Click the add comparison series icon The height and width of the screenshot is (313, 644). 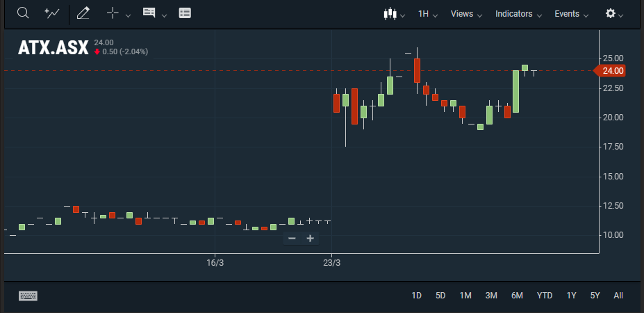click(x=52, y=13)
